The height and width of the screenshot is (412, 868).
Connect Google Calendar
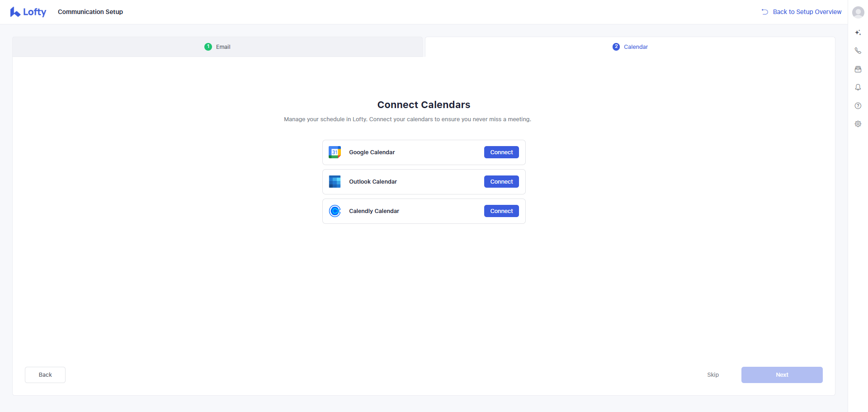(x=501, y=152)
